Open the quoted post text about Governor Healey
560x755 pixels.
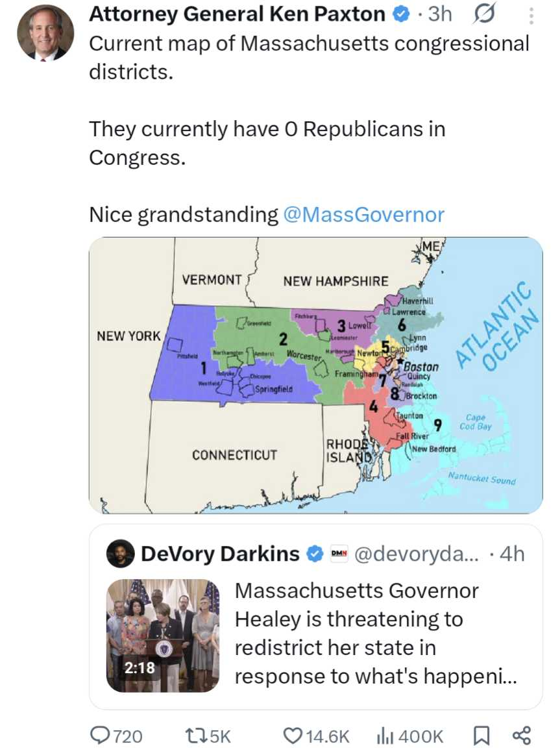coord(376,633)
